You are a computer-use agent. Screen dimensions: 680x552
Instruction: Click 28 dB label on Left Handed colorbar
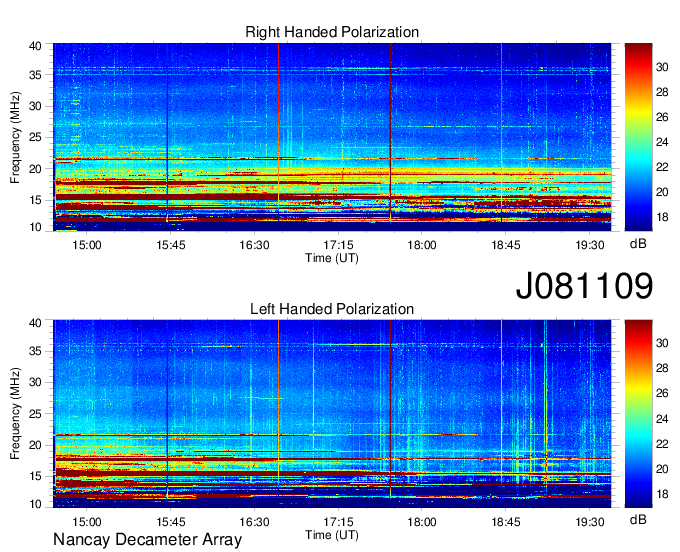(662, 368)
